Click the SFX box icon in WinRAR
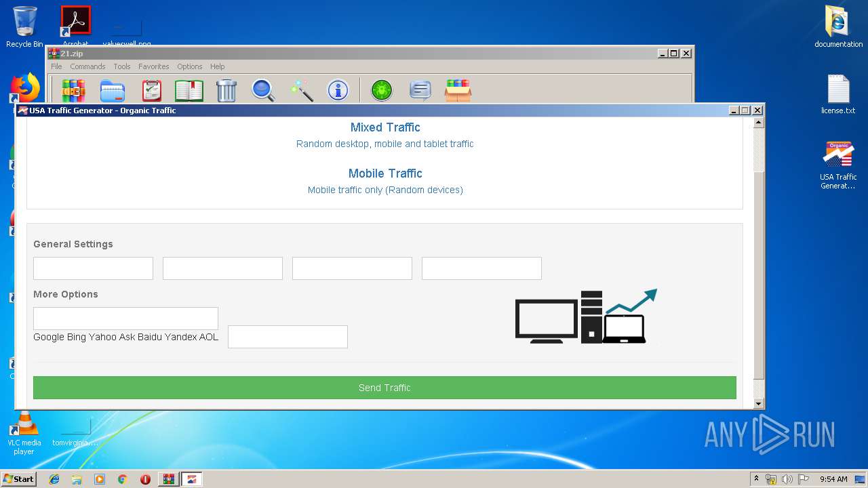868x488 pixels. tap(458, 90)
